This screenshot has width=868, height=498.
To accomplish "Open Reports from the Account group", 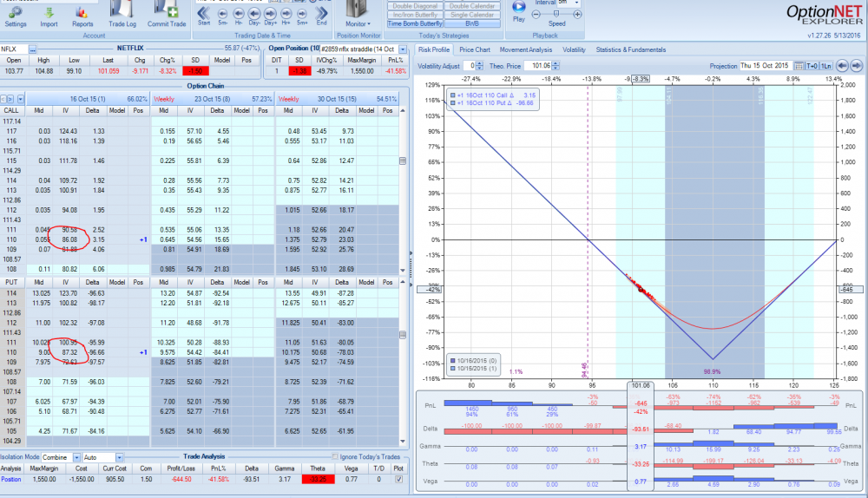I will click(82, 11).
